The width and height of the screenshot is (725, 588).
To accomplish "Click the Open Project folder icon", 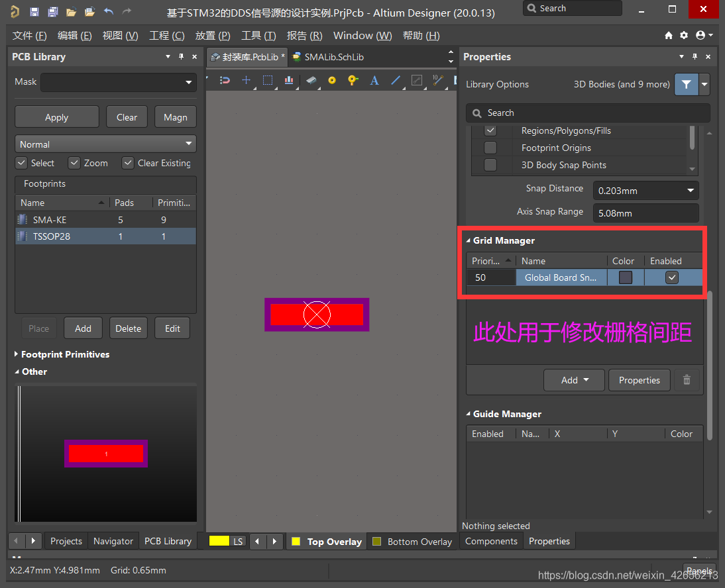I will (89, 11).
